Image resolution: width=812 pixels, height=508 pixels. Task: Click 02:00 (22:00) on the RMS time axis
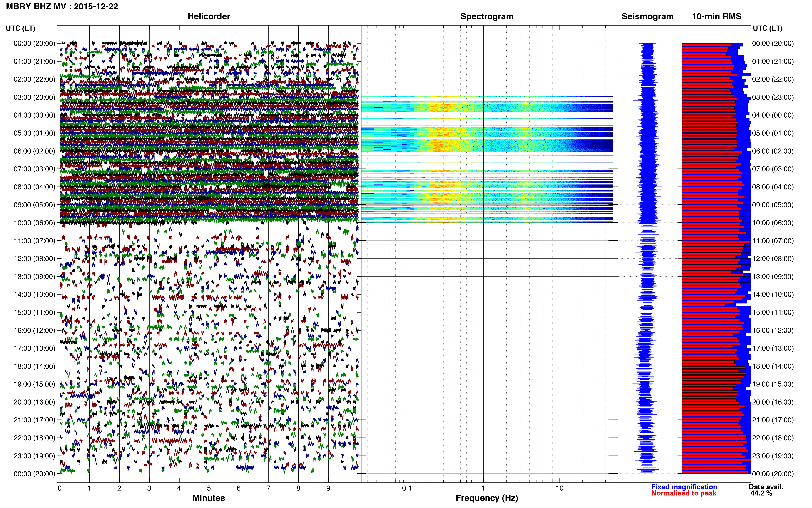tap(773, 79)
